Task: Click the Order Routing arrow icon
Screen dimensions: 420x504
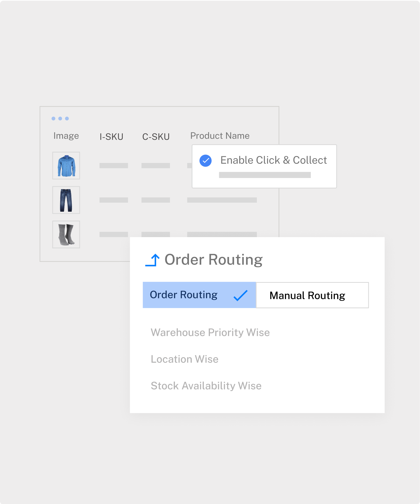Action: click(x=153, y=260)
